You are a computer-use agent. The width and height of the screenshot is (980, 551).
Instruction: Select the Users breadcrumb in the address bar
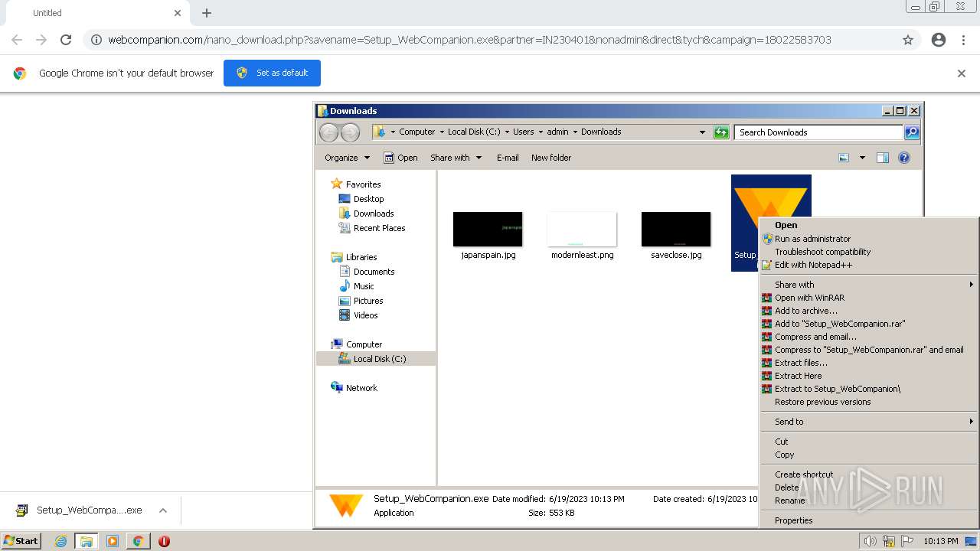pos(524,132)
